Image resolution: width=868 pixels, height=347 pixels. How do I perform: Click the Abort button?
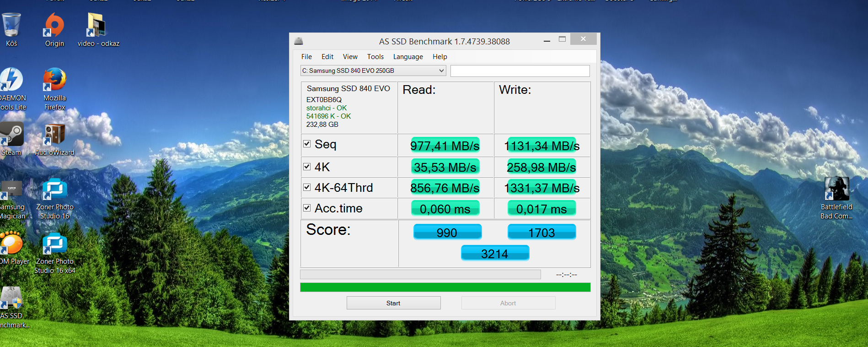pos(508,303)
